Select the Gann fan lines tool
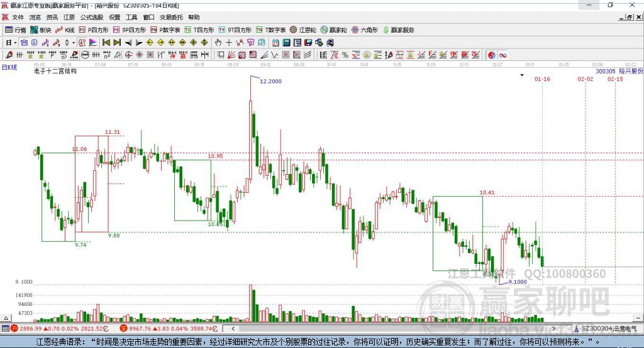This screenshot has width=644, height=348. click(x=231, y=55)
